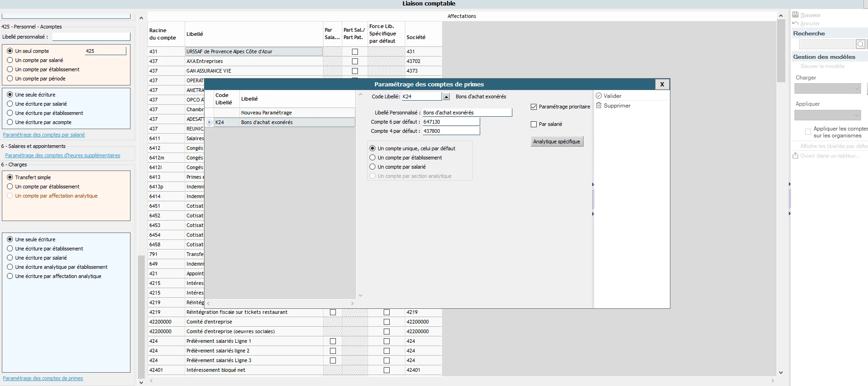This screenshot has height=386, width=868.
Task: Click the Affectations table scroll-down arrow
Action: 781,373
